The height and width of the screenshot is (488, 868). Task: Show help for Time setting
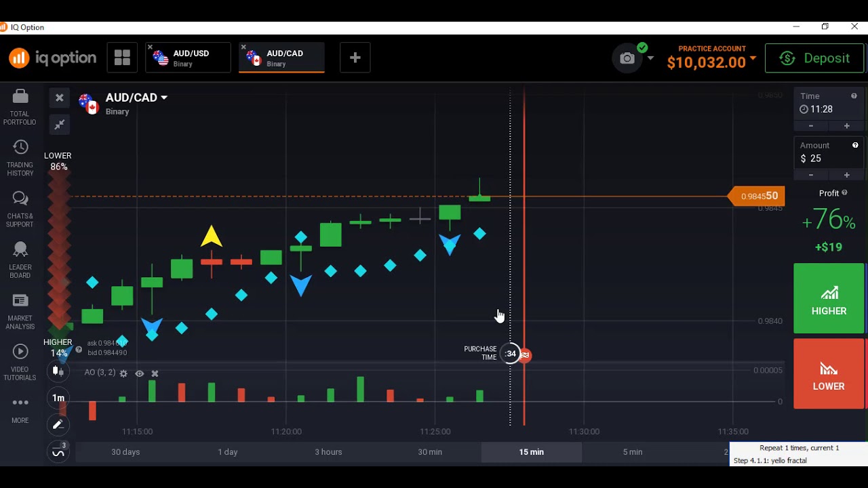[854, 96]
